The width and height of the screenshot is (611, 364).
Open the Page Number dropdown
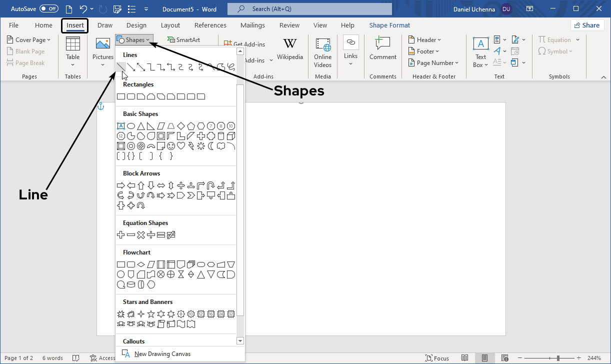(433, 63)
